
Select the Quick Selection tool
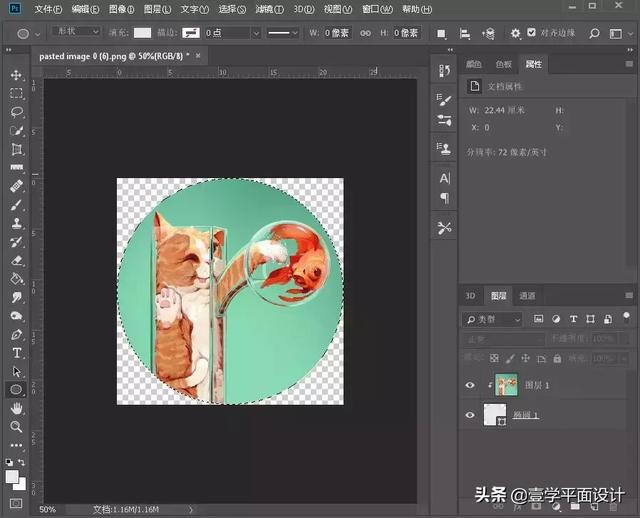16,131
